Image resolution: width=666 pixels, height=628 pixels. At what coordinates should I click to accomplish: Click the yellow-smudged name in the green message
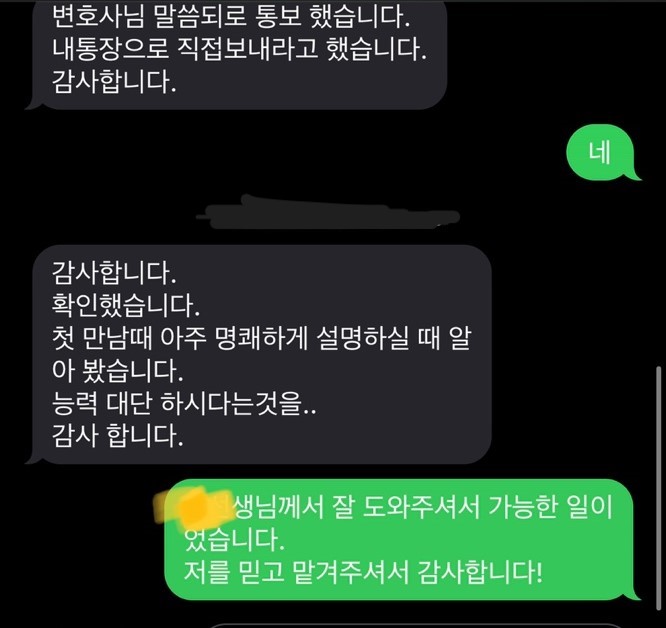point(193,507)
